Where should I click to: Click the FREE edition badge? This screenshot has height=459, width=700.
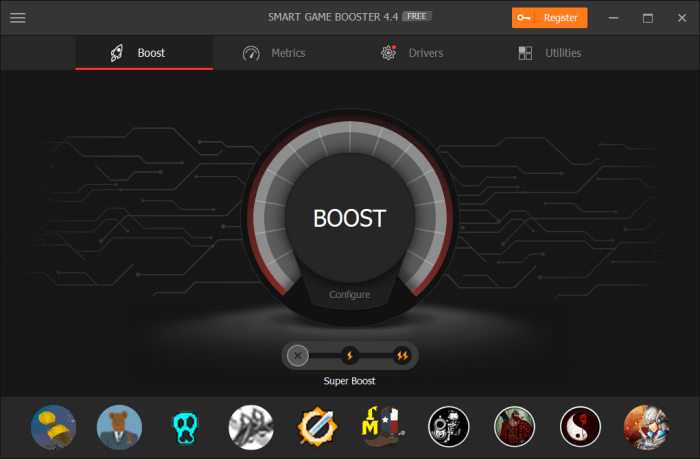click(417, 17)
